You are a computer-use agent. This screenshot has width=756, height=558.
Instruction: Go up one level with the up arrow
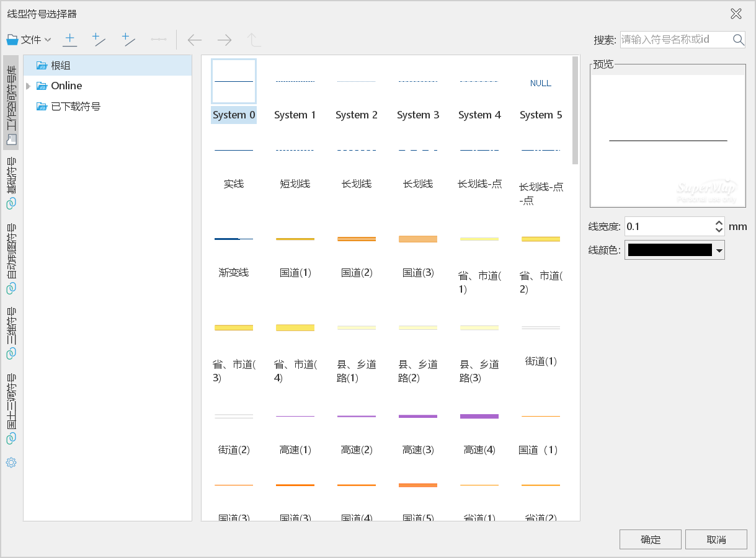tap(254, 40)
